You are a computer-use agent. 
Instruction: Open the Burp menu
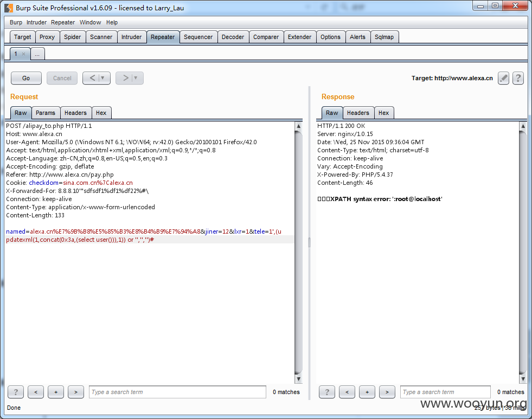(x=16, y=22)
